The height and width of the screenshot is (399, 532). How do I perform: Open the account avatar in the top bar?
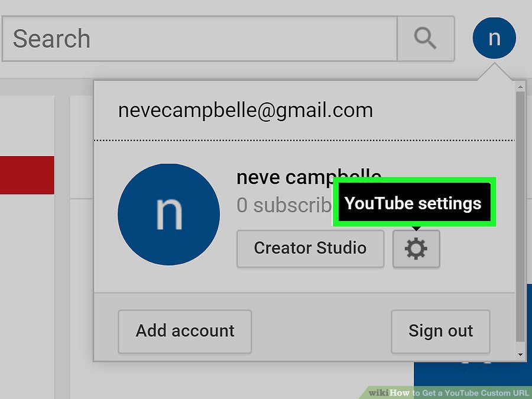click(494, 38)
